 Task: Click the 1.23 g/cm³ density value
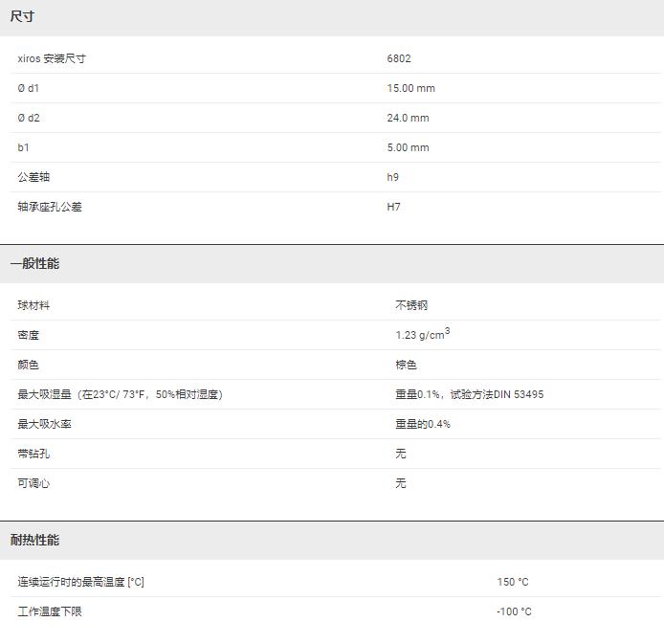click(422, 335)
